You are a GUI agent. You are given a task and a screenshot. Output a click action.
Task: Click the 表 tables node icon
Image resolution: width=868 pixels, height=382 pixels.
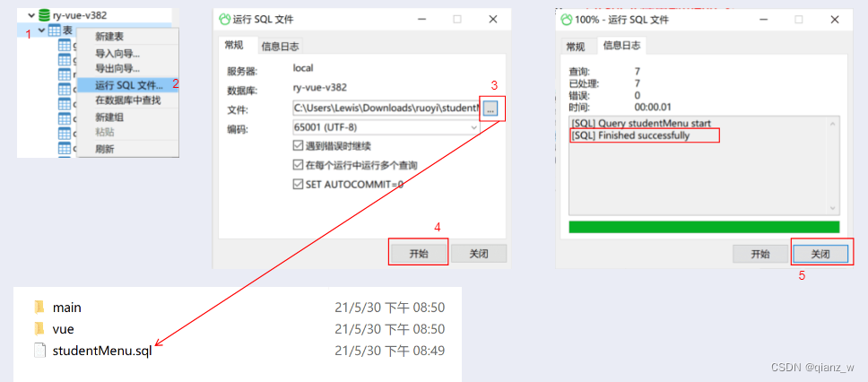coord(56,30)
